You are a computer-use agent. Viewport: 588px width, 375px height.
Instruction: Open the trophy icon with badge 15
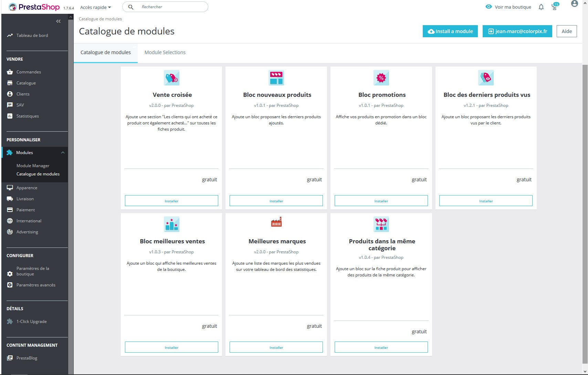[x=555, y=6]
